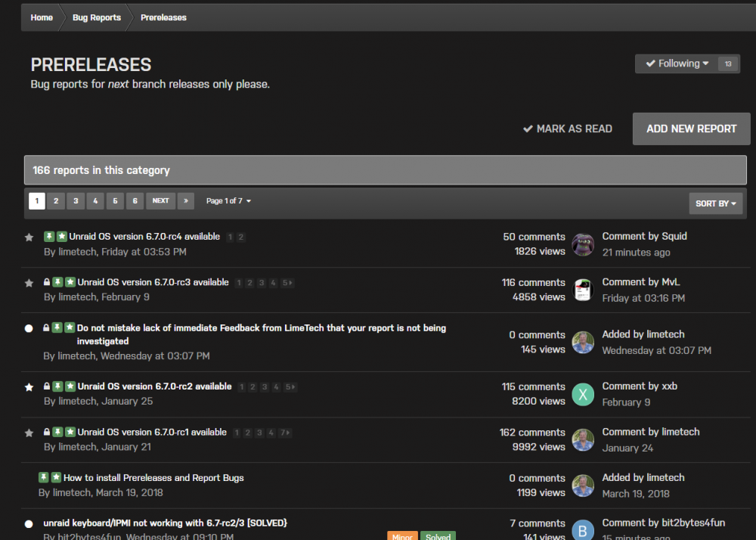This screenshot has height=540, width=756.
Task: Click 50 comments count
Action: (x=534, y=237)
